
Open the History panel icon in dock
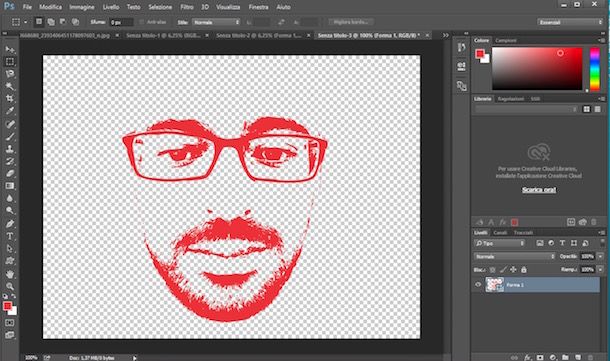461,47
